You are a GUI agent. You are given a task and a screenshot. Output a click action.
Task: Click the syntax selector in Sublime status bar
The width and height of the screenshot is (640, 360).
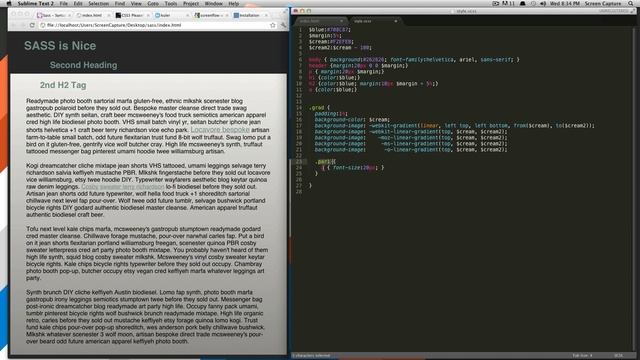click(619, 356)
